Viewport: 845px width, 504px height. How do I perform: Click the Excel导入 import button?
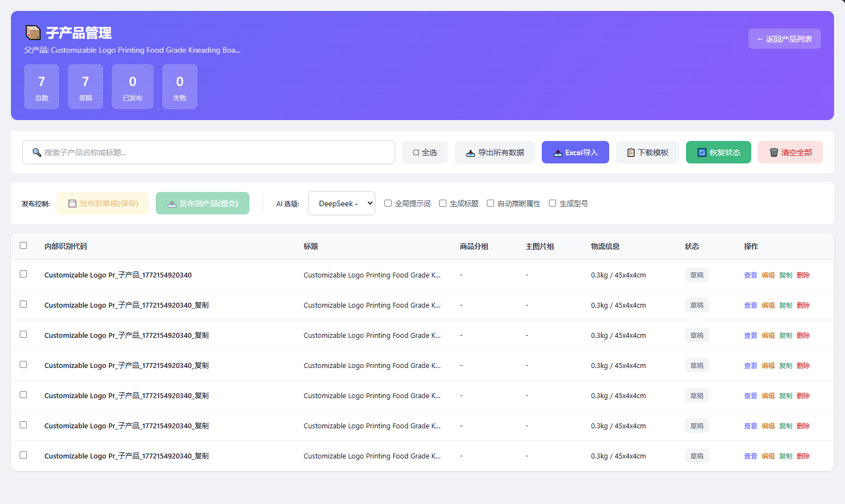pyautogui.click(x=575, y=152)
